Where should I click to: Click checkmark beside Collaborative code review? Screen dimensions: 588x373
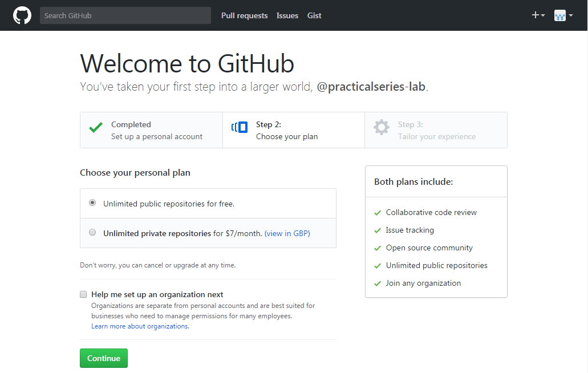point(377,213)
